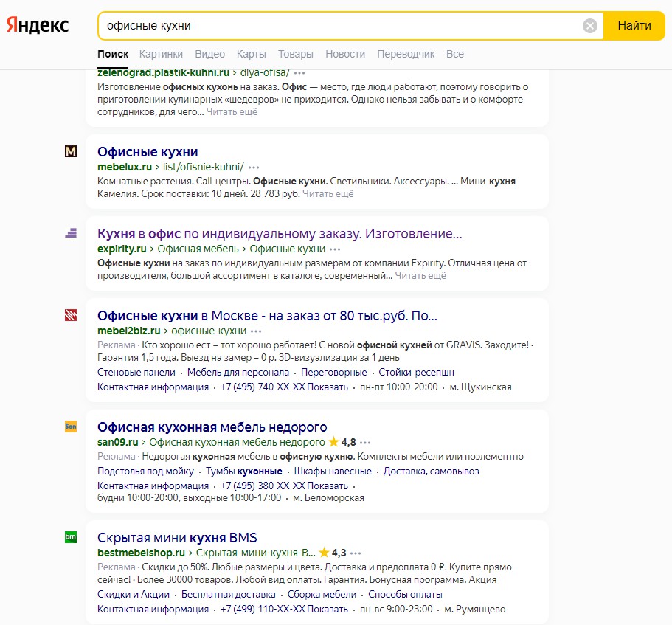Click the Офисная мебель breadcrumb
This screenshot has height=625, width=672.
(198, 249)
